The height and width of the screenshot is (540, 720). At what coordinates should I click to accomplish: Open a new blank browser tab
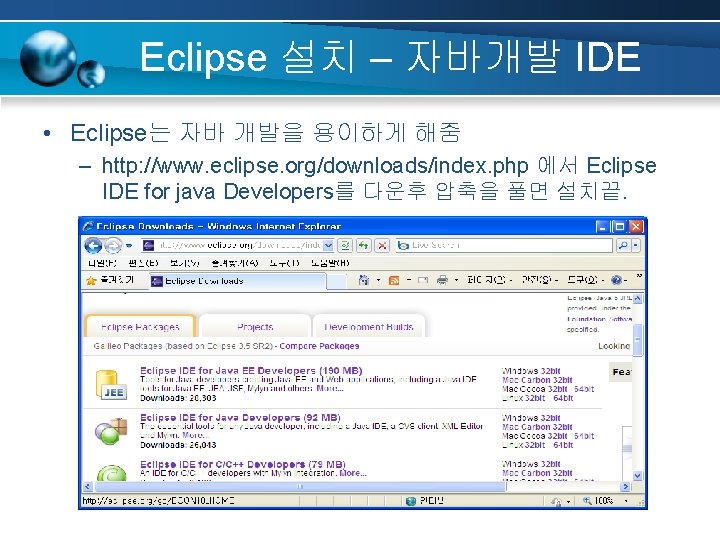click(x=337, y=281)
